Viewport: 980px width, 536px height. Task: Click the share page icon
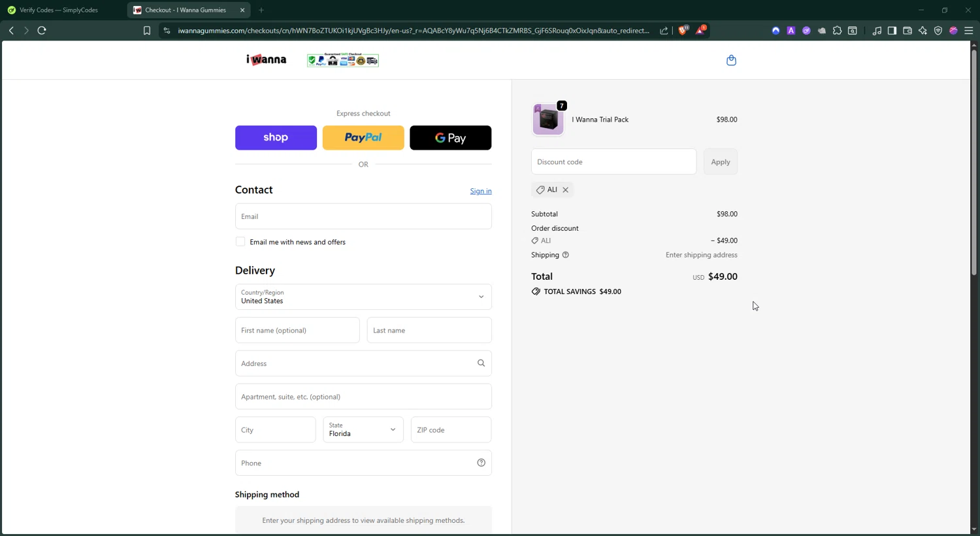tap(664, 31)
